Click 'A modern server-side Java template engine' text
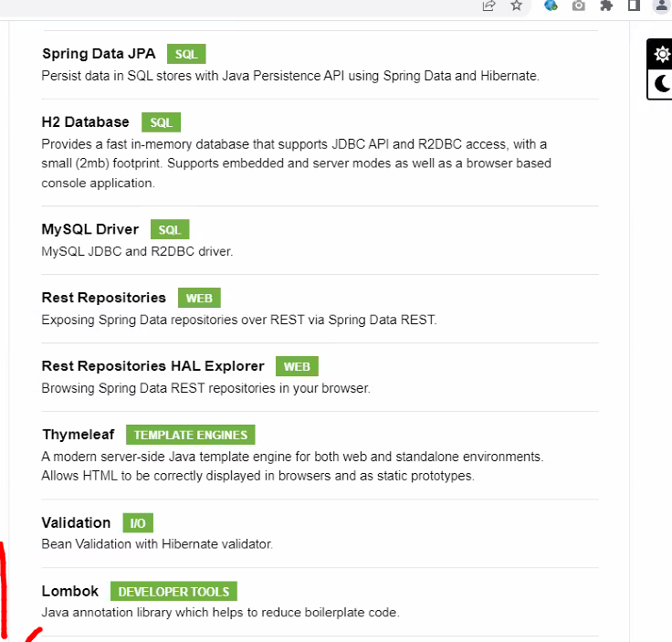 [292, 467]
